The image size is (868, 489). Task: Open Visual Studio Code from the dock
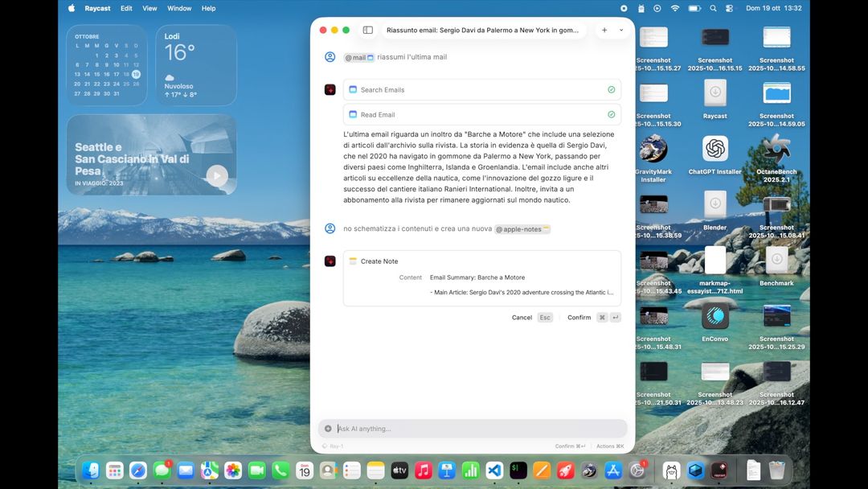[494, 471]
